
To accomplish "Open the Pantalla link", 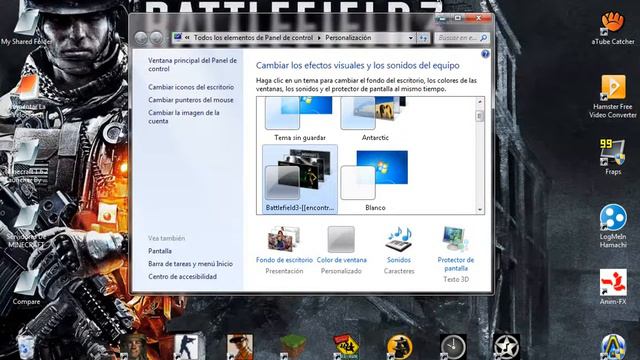I will (160, 251).
